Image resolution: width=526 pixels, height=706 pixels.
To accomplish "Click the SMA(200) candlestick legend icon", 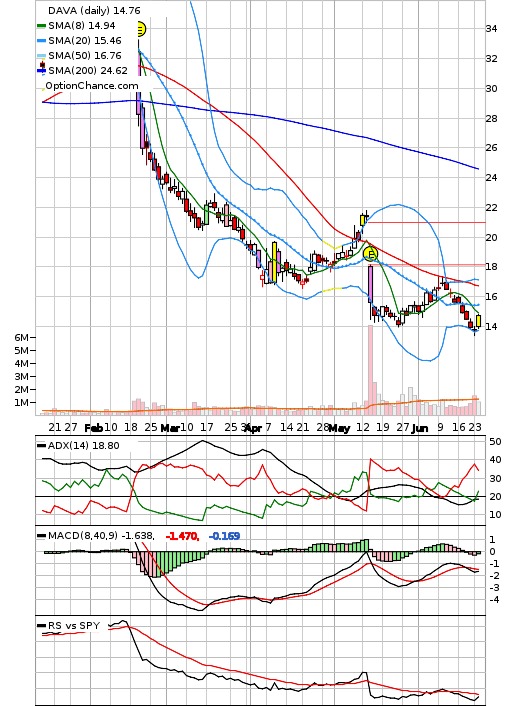I will [42, 69].
